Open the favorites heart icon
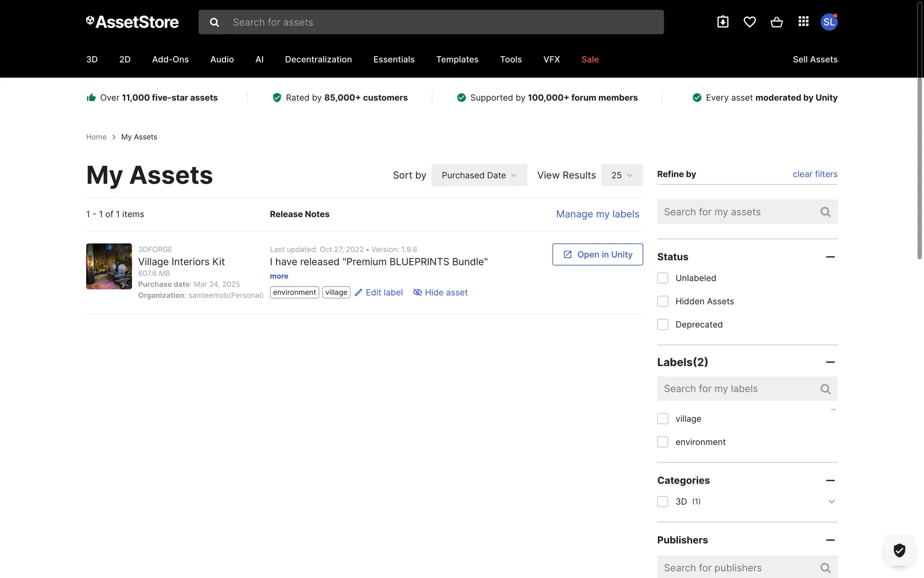924x578 pixels. tap(749, 22)
